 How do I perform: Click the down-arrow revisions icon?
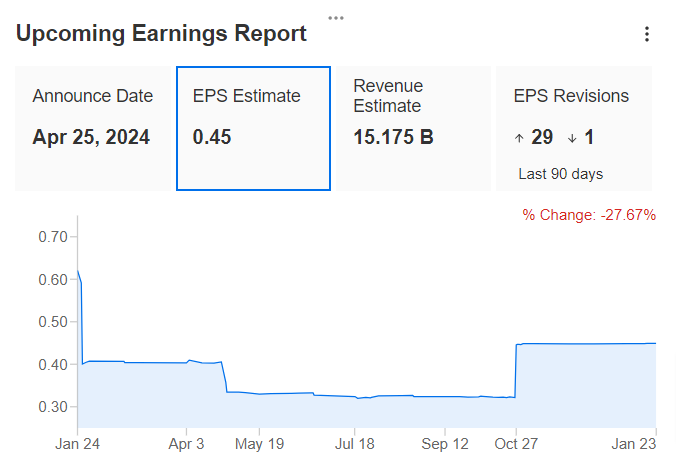tap(572, 138)
